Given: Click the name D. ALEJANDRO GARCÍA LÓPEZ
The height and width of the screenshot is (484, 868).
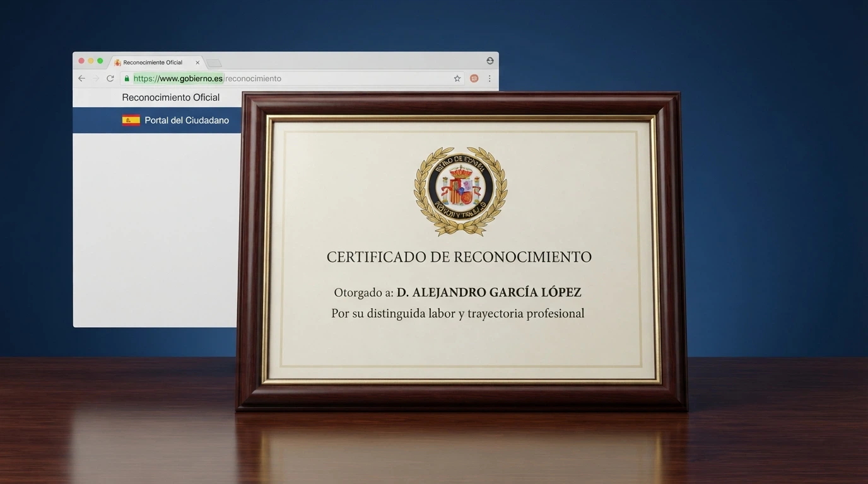Looking at the screenshot, I should (489, 292).
